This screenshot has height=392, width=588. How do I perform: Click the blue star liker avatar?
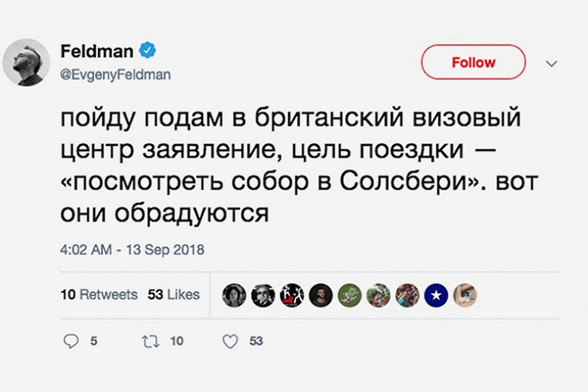pyautogui.click(x=436, y=295)
